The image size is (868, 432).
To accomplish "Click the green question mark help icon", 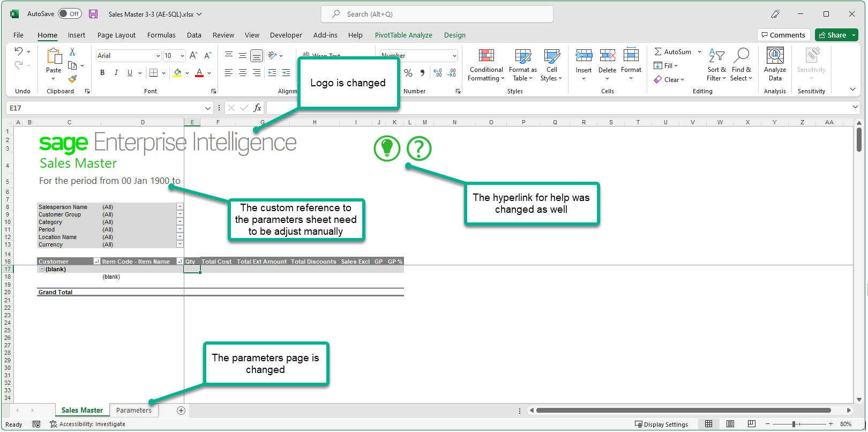I will [x=419, y=148].
